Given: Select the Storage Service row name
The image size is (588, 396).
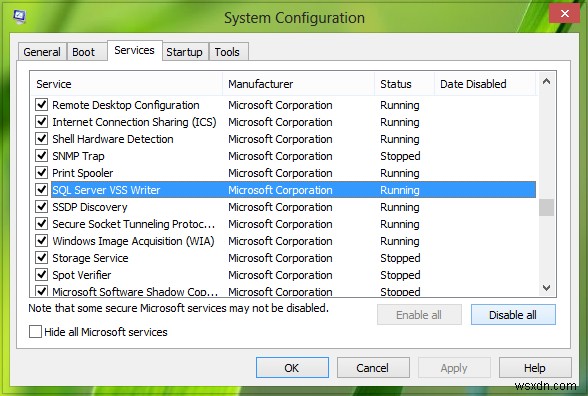Looking at the screenshot, I should coord(90,258).
